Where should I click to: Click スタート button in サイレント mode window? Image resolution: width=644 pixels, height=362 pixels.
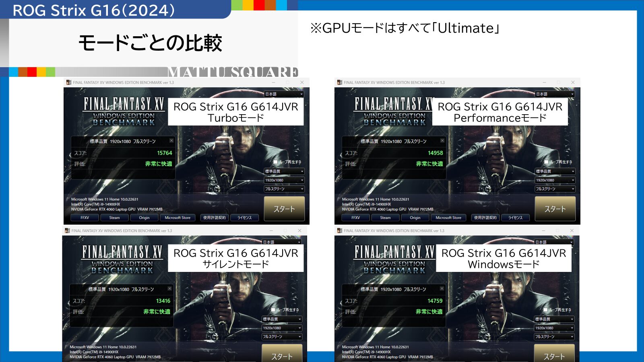(x=282, y=353)
